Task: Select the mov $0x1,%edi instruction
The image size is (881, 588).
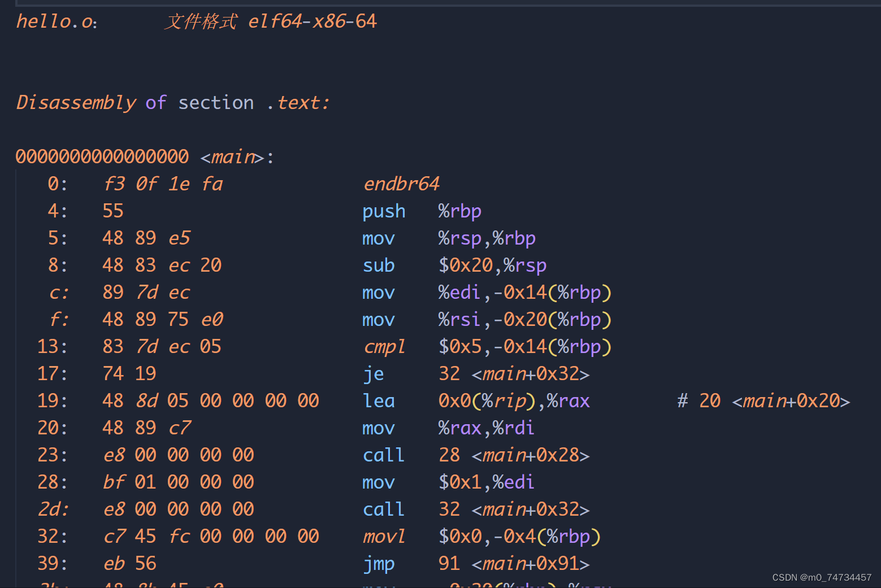Action: (x=448, y=481)
